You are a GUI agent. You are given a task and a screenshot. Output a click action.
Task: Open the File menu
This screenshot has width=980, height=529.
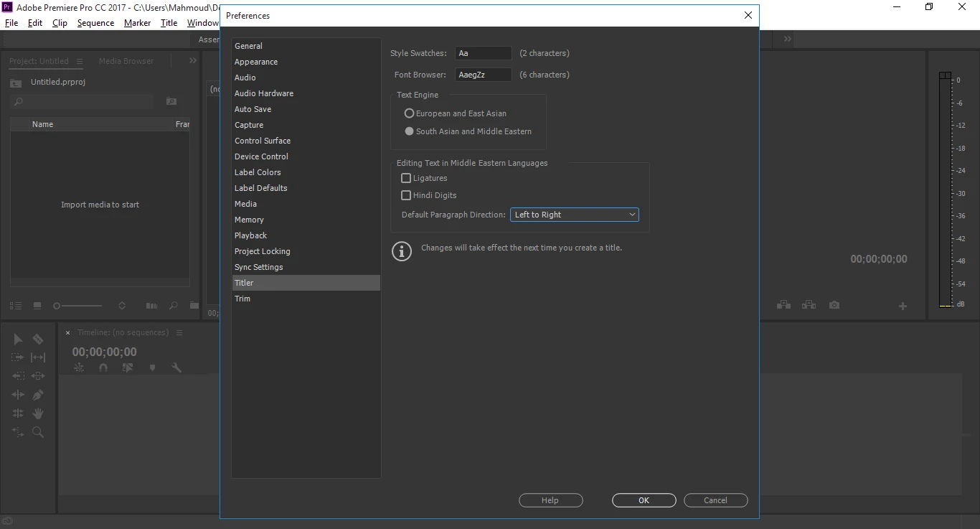[x=11, y=23]
